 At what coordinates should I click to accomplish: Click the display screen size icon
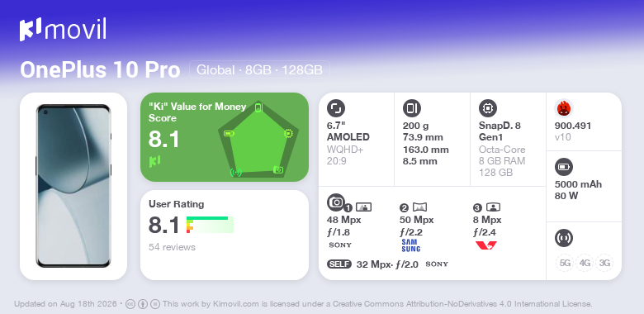335,108
